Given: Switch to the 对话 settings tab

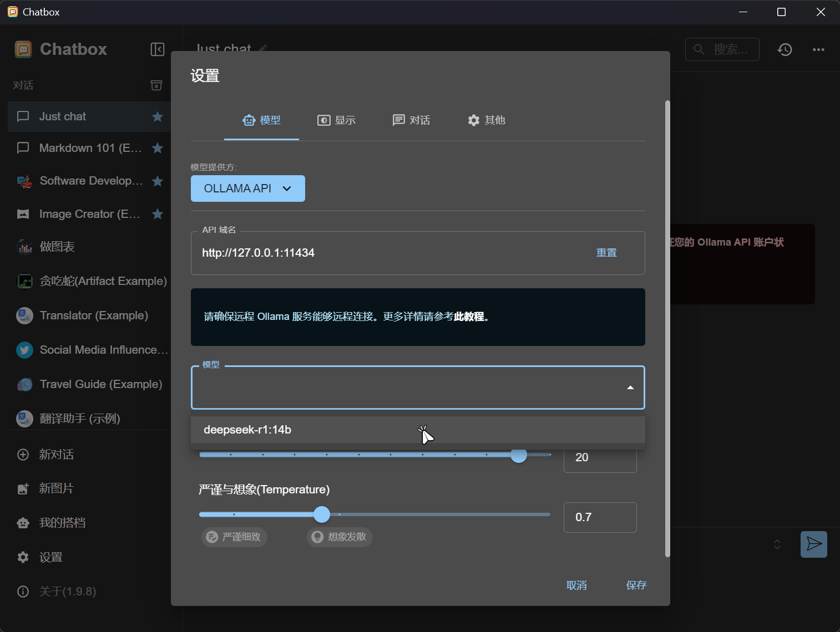Looking at the screenshot, I should click(x=411, y=120).
